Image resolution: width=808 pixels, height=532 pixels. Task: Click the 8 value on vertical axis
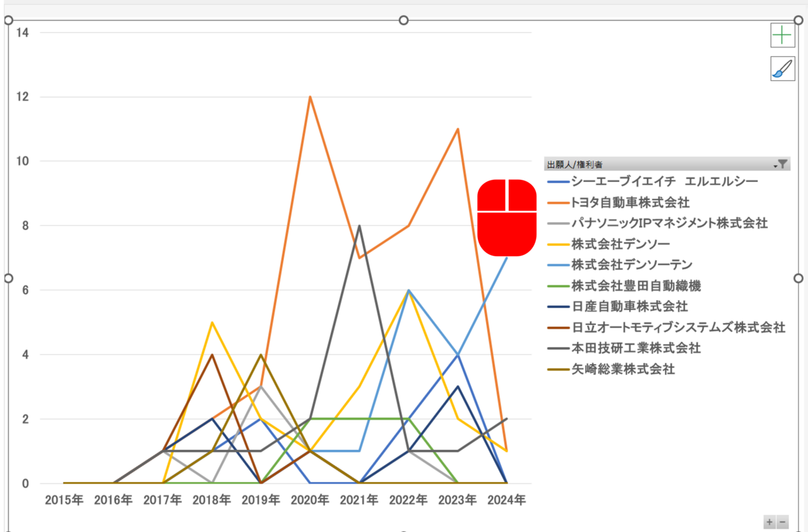click(26, 226)
